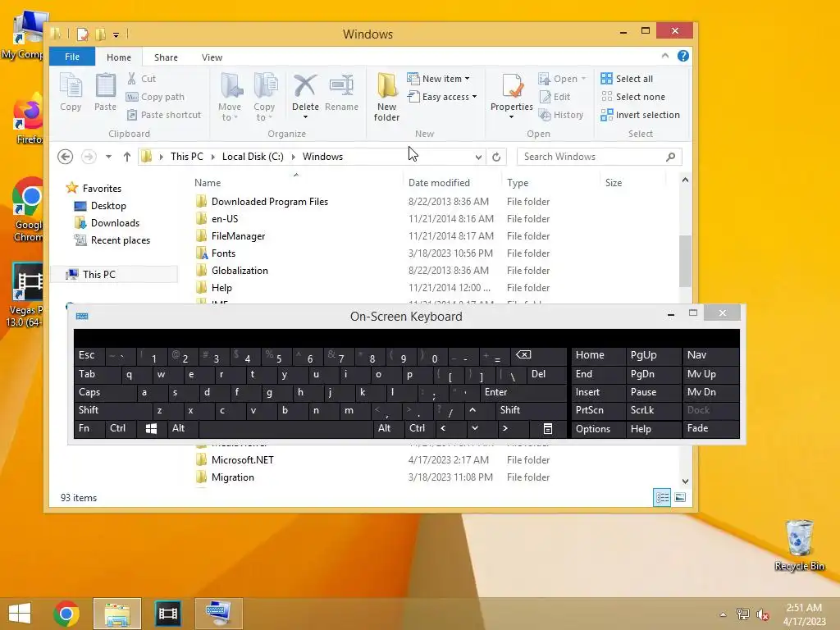Click Local Disk (C:) in address bar
The width and height of the screenshot is (840, 630).
253,157
